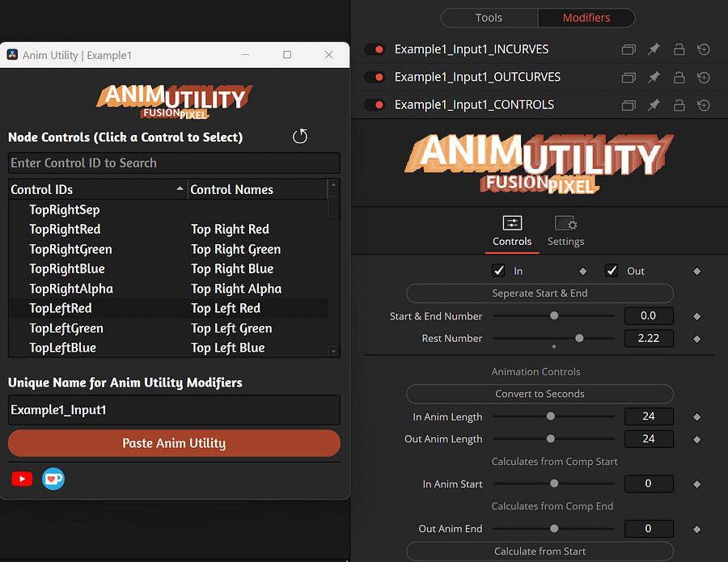Pin the Example1_Input1_CONTROLS modifier
728x562 pixels.
(654, 105)
